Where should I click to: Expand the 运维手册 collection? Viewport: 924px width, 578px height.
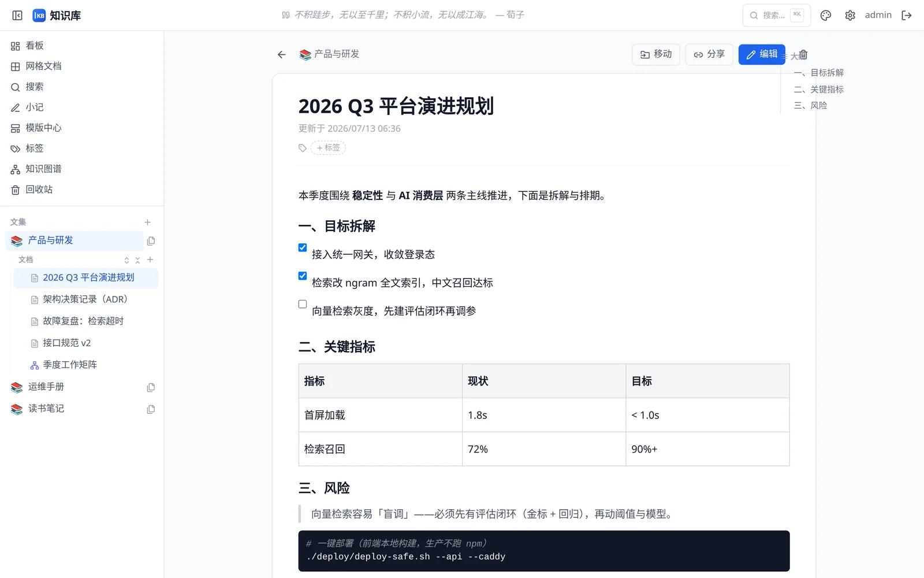46,387
